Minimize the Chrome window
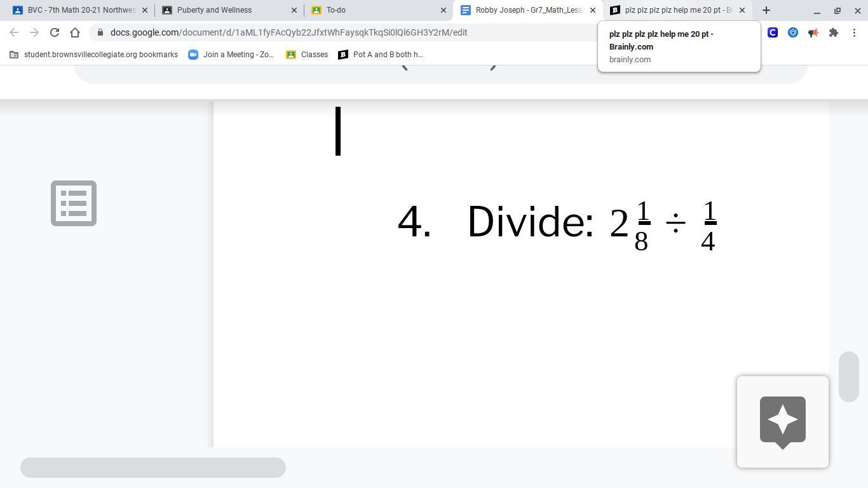The height and width of the screenshot is (488, 868). pyautogui.click(x=817, y=10)
